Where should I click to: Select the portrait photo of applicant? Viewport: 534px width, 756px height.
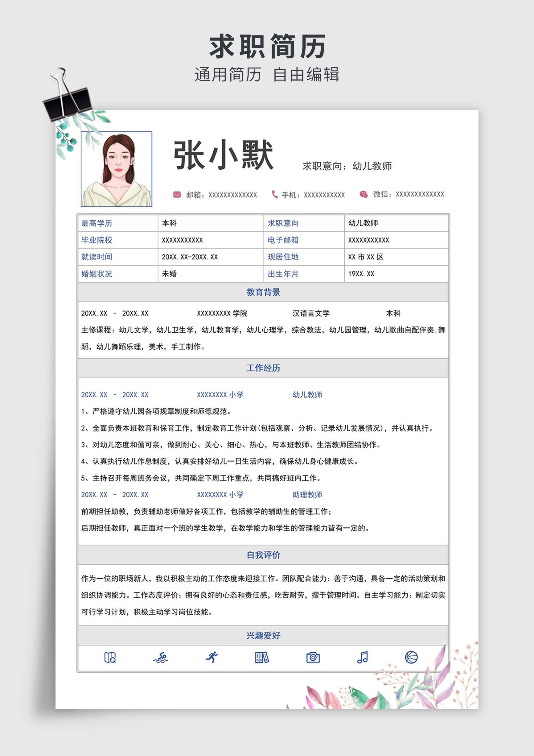117,169
